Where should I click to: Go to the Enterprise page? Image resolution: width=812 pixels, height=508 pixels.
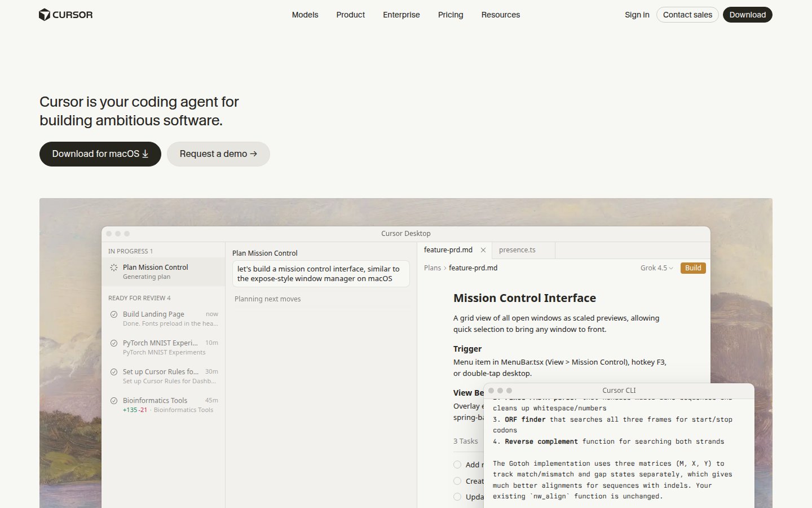click(401, 15)
